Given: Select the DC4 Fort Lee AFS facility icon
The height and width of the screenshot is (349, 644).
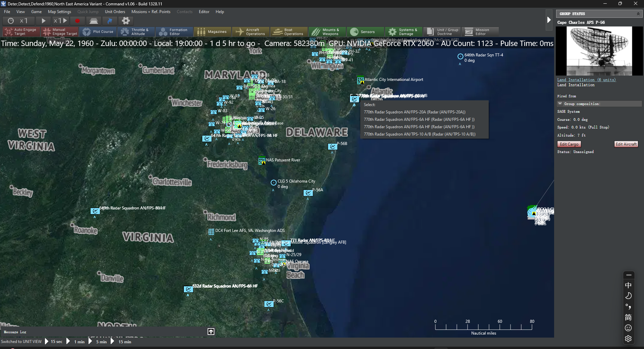Looking at the screenshot, I should (211, 232).
